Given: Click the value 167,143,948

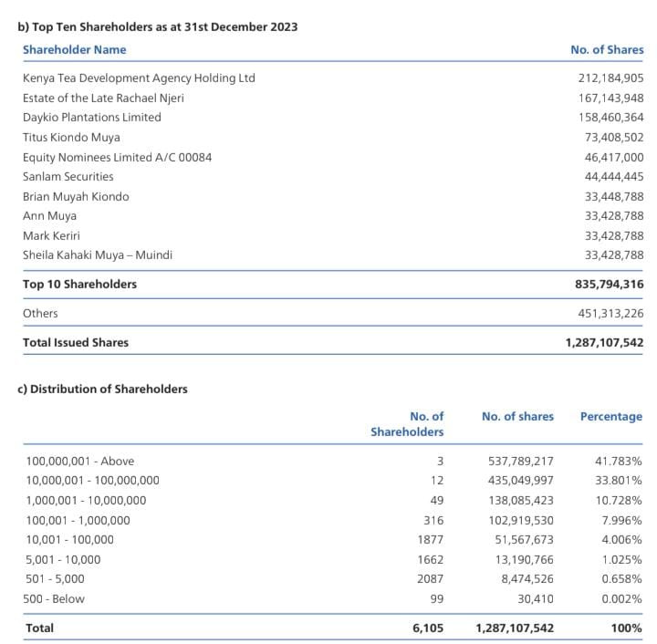Looking at the screenshot, I should 610,98.
